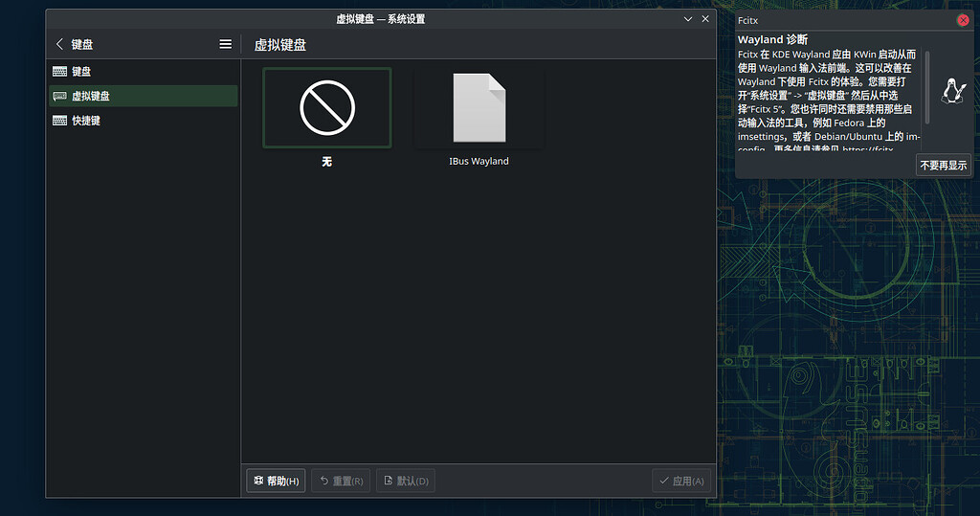Click the 重置(R) reset button
This screenshot has height=516, width=980.
coord(341,481)
